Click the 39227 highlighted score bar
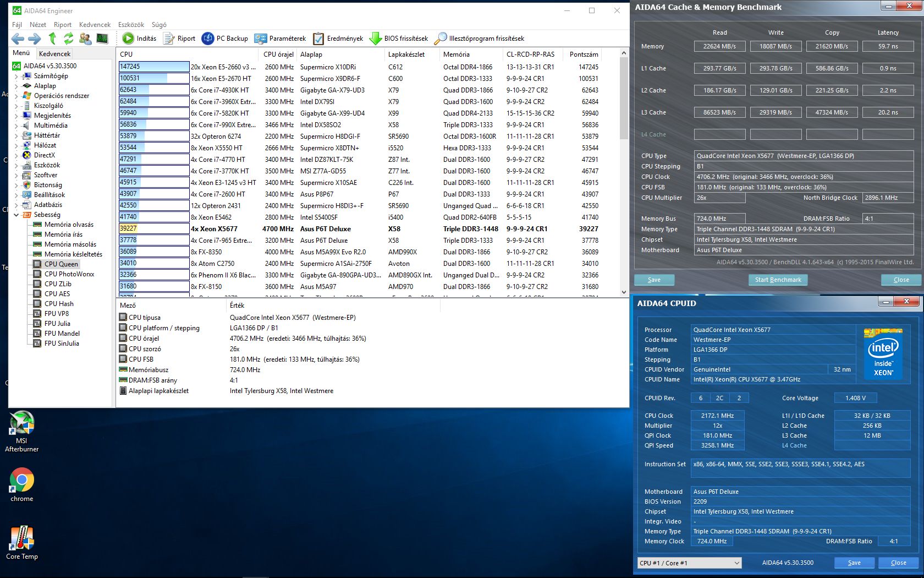The width and height of the screenshot is (924, 578). point(154,229)
